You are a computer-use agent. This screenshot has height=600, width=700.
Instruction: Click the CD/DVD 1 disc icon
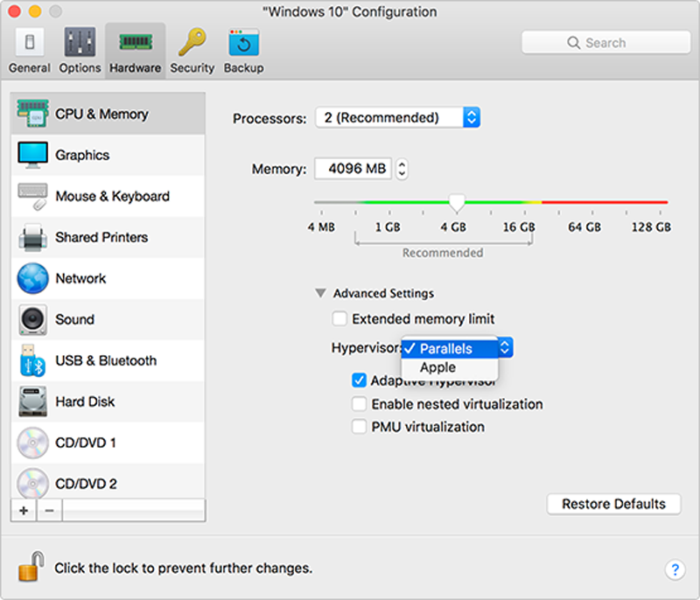click(32, 443)
